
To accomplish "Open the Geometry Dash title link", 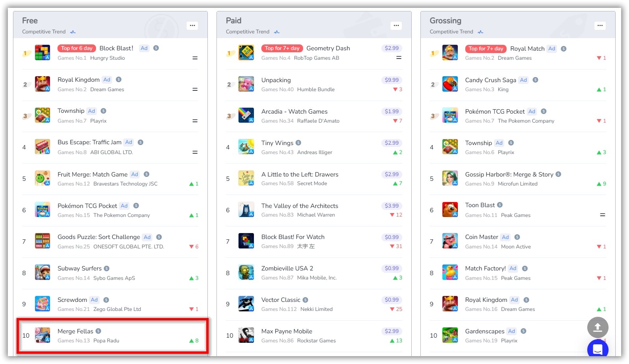I will coord(328,48).
